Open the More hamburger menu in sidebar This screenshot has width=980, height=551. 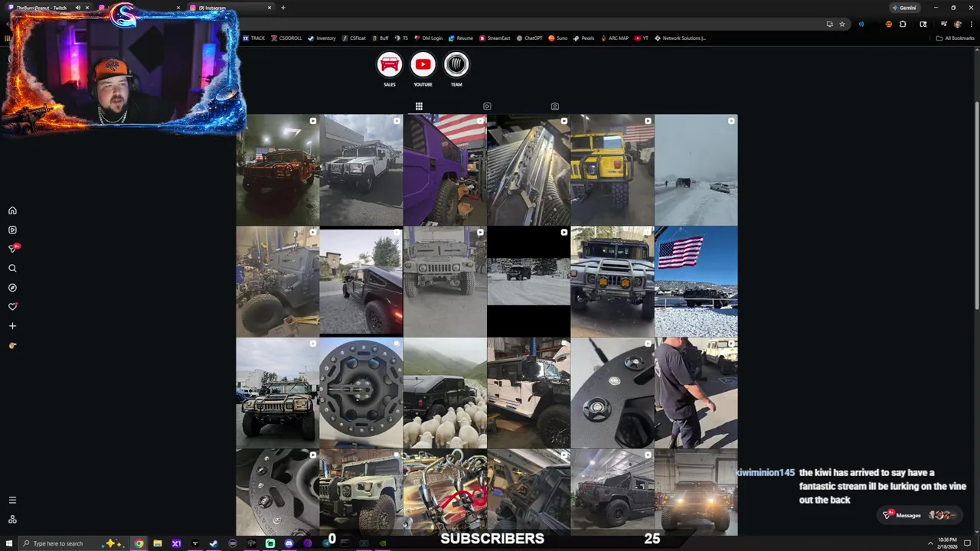(x=12, y=500)
